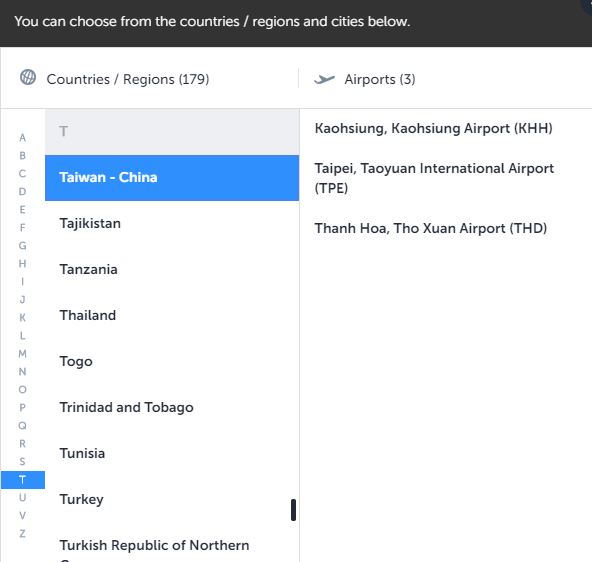Jump to letter U in alphabet index
This screenshot has height=562, width=592.
22,498
